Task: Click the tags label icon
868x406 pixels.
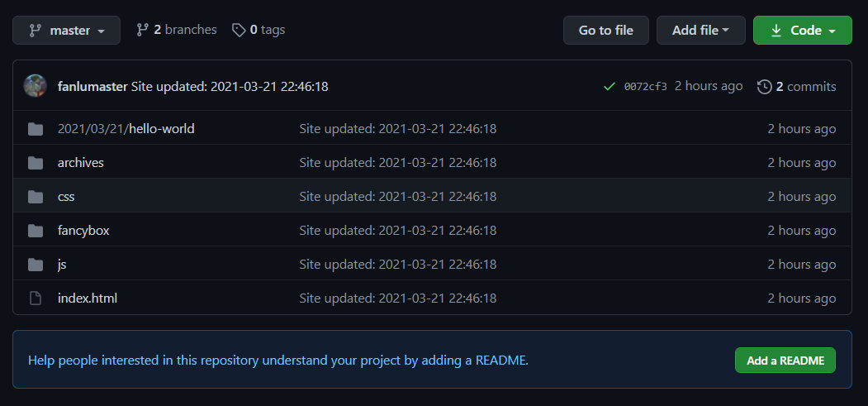Action: (x=239, y=30)
